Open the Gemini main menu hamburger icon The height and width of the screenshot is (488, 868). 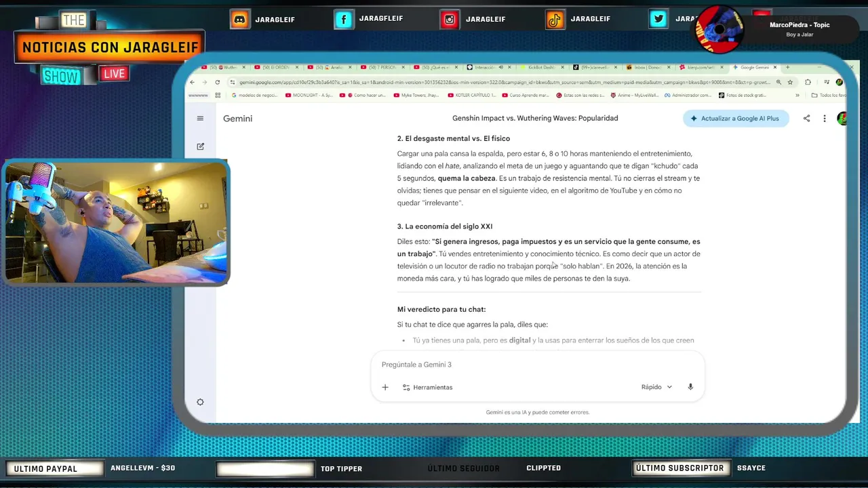(200, 119)
